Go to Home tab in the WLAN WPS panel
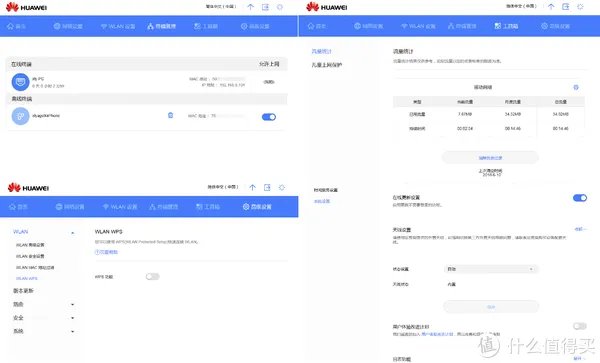600x363 pixels. click(x=18, y=207)
